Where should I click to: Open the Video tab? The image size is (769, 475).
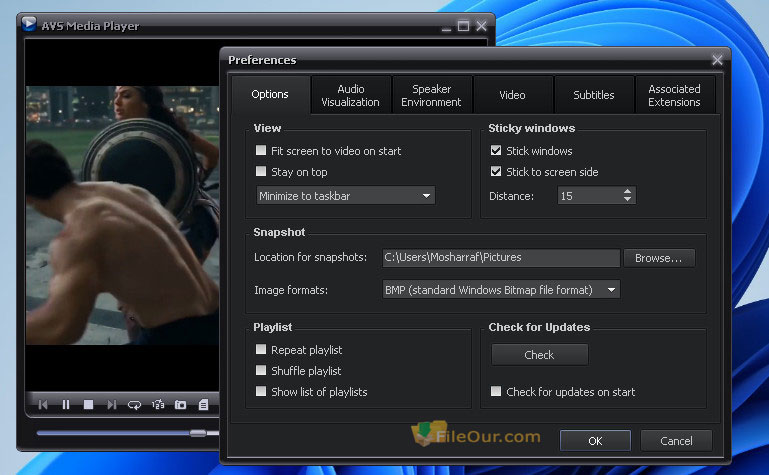[513, 95]
